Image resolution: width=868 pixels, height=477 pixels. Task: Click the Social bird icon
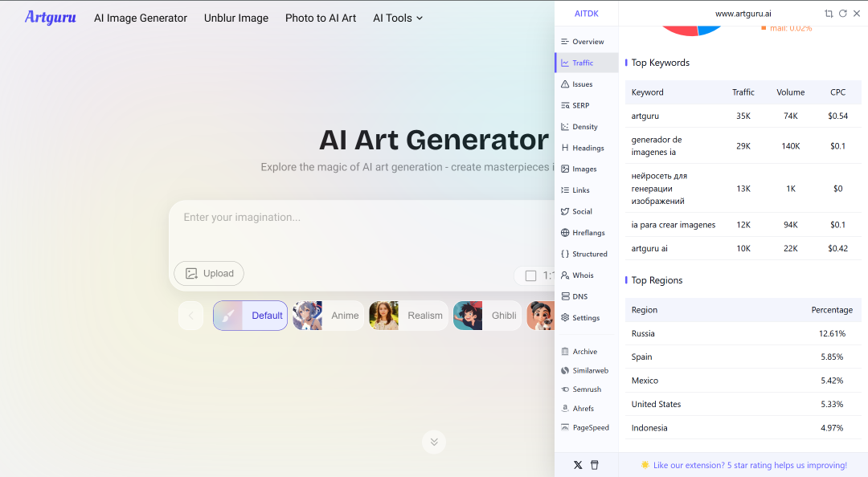click(x=565, y=211)
